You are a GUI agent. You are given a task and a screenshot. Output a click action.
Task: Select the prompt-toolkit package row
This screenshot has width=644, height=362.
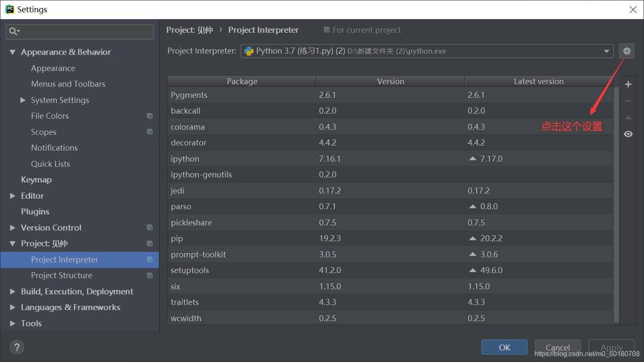(391, 254)
